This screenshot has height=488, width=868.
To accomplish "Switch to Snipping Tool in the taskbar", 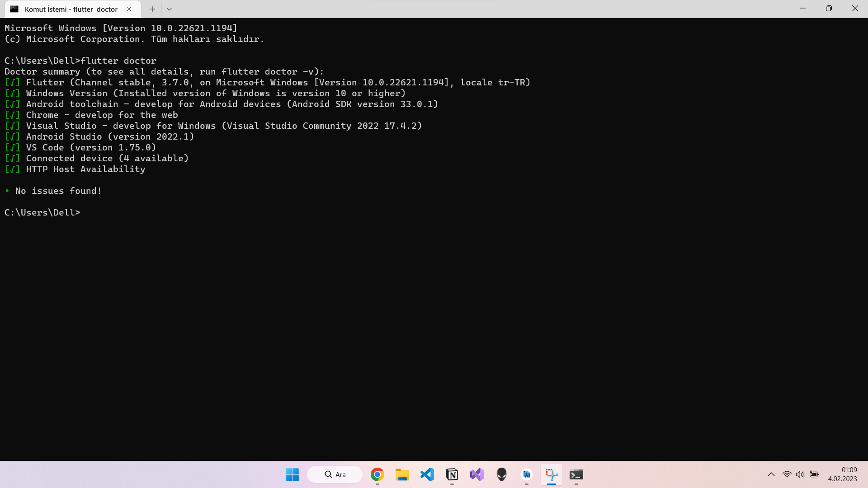I will 551,474.
